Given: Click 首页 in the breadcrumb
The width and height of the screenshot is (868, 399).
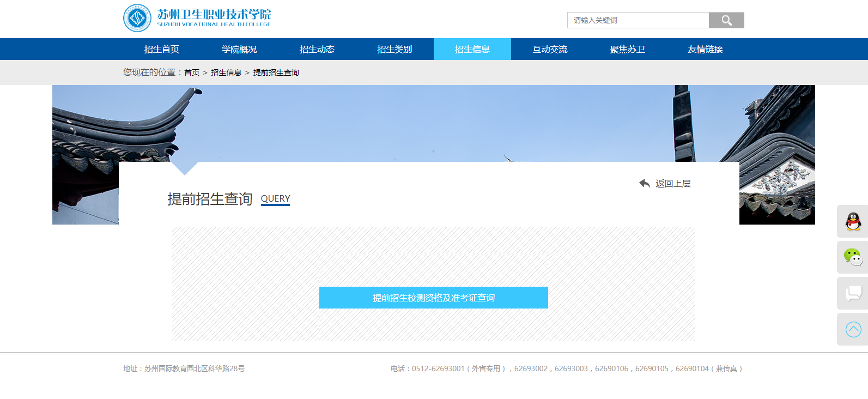Looking at the screenshot, I should [x=192, y=72].
